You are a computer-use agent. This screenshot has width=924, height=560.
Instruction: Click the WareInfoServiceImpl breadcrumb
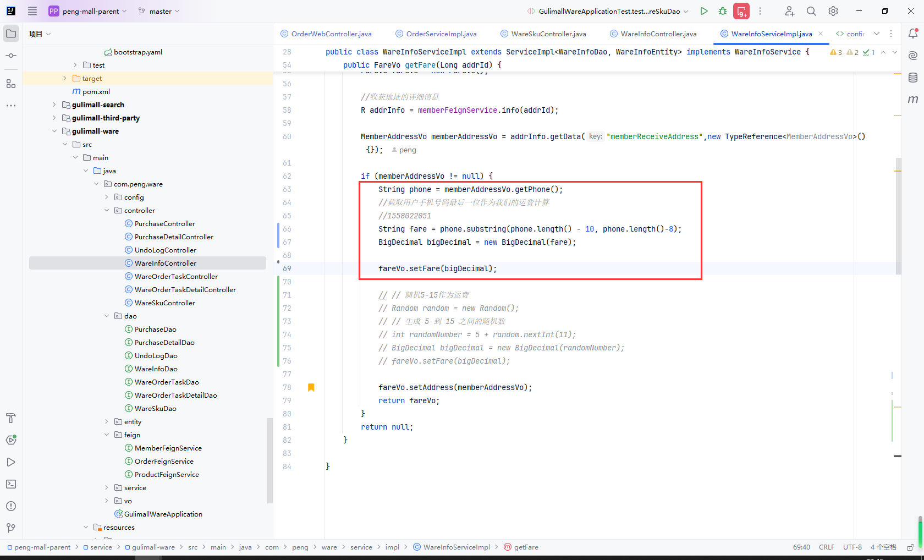click(x=452, y=547)
